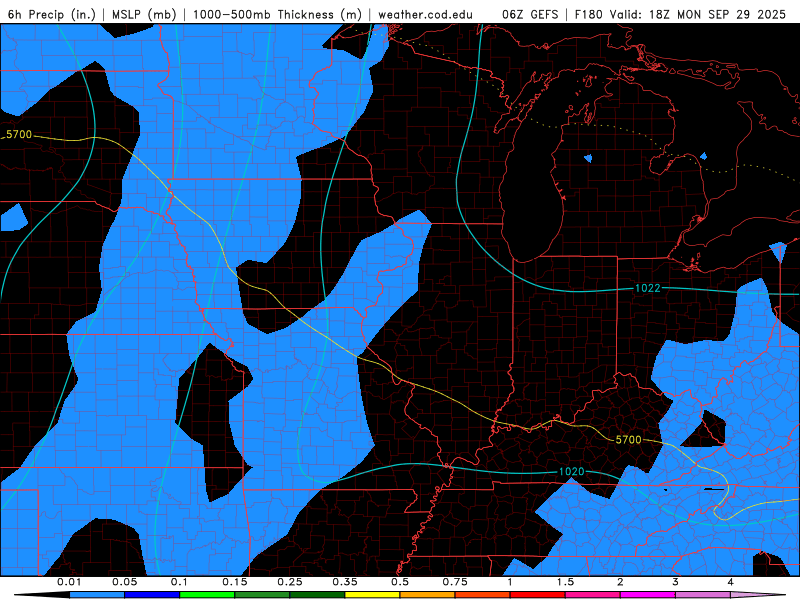
Task: Click the magenta 2 inch legend swatch
Action: (x=648, y=595)
